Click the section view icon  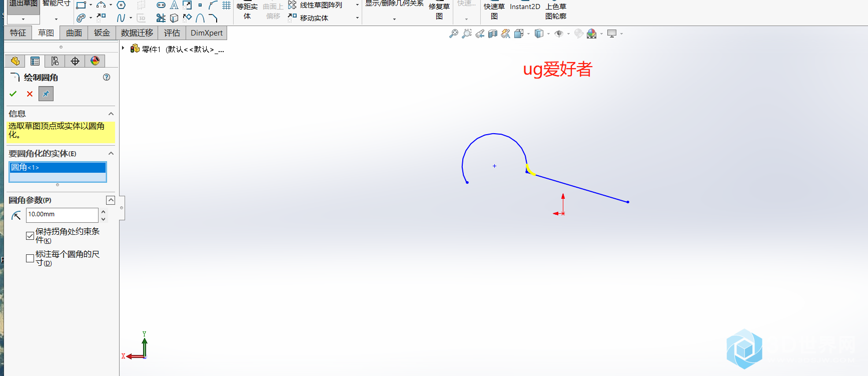pos(493,34)
